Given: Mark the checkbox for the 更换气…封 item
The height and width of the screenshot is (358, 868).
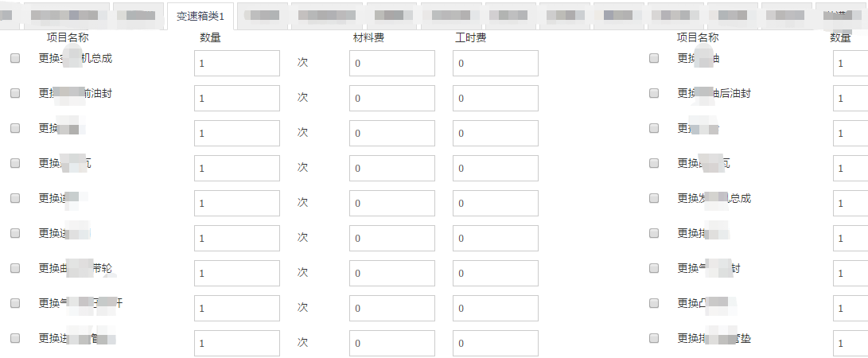Looking at the screenshot, I should coord(654,268).
